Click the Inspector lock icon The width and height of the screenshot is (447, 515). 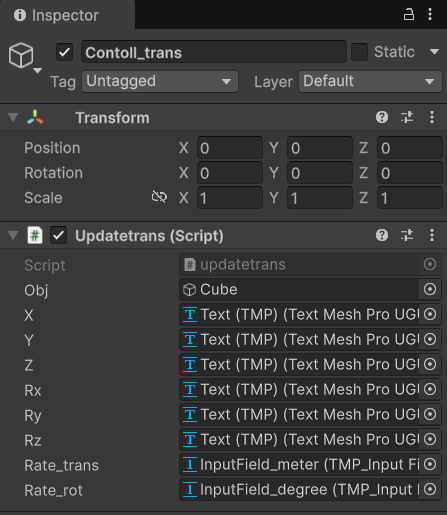coord(409,15)
